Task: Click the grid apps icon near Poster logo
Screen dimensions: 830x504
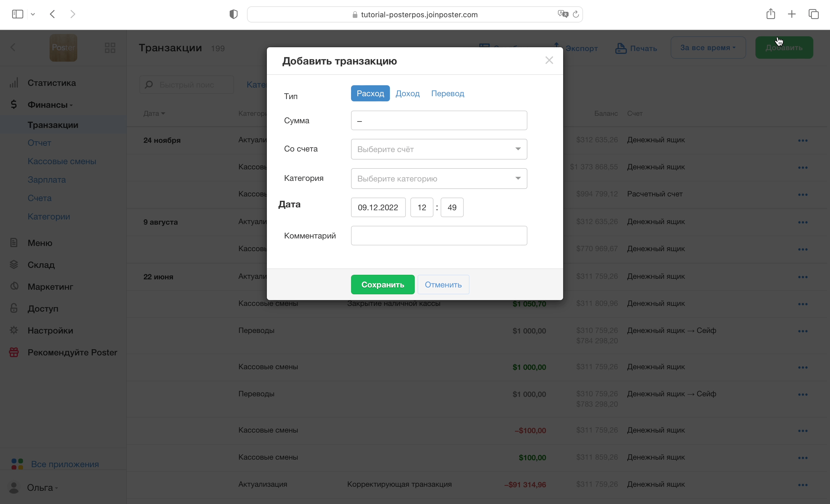Action: pos(110,48)
